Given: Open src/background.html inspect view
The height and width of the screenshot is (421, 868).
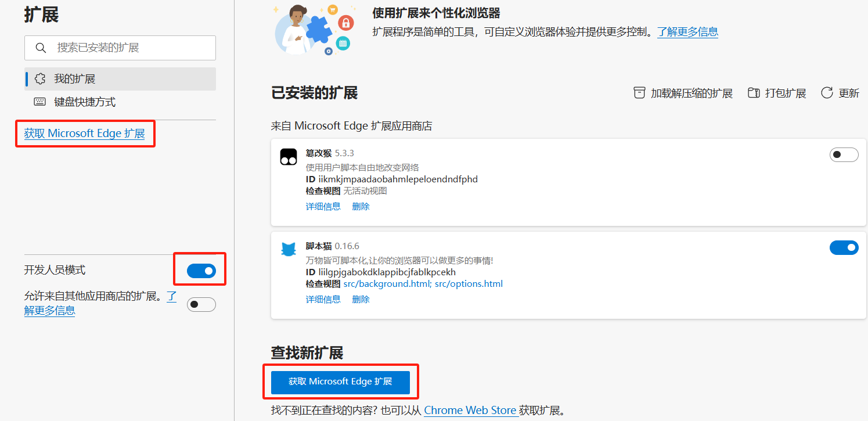Looking at the screenshot, I should 388,284.
